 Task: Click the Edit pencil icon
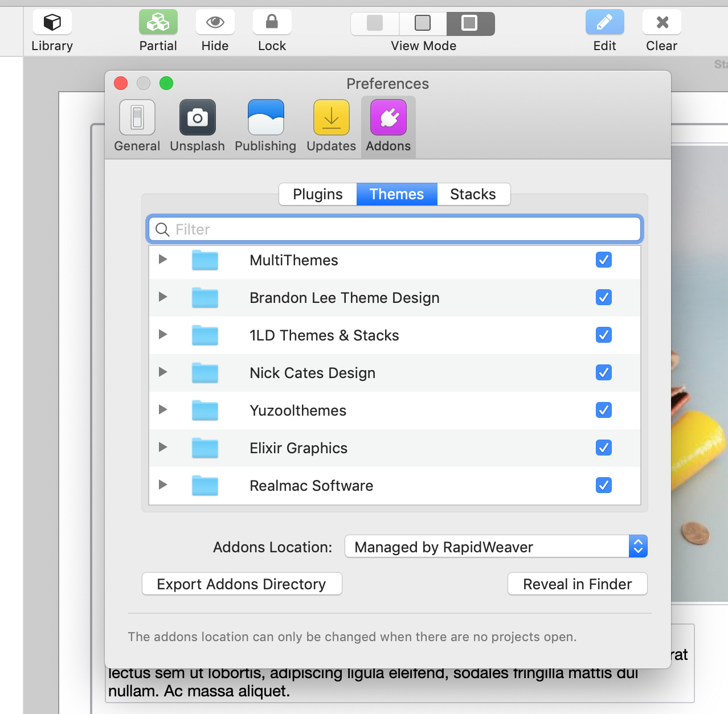tap(605, 22)
